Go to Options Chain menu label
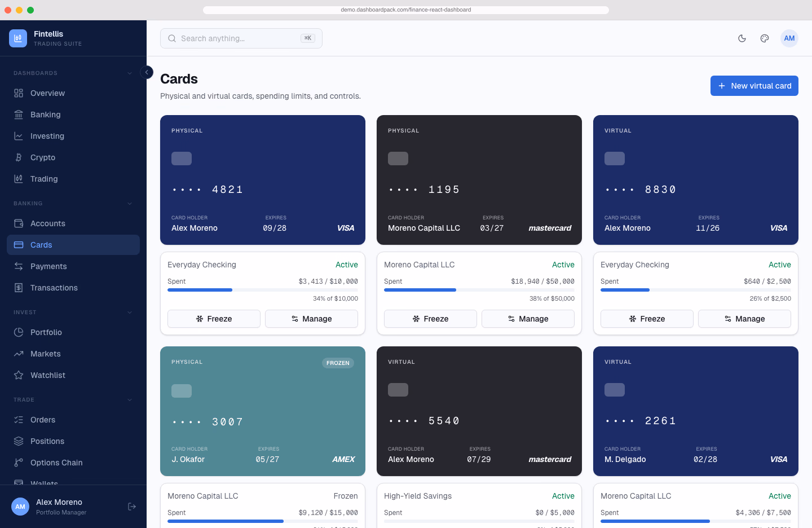 pos(56,463)
